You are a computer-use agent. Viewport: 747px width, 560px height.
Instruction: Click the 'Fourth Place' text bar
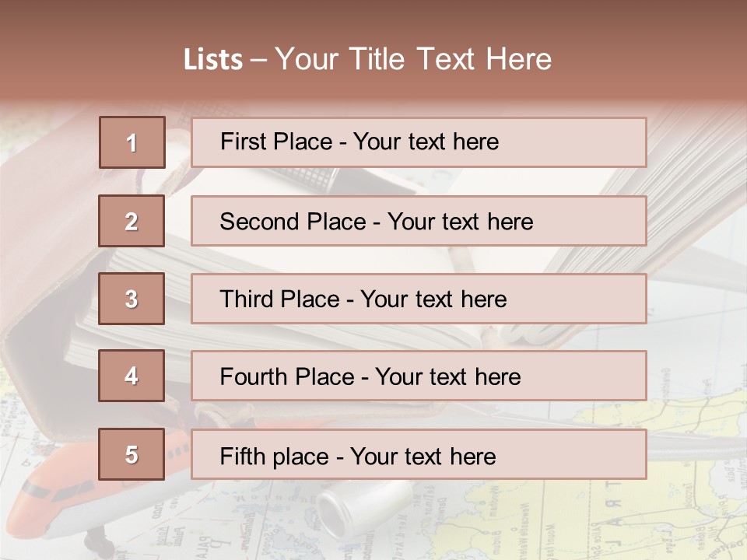click(x=419, y=376)
